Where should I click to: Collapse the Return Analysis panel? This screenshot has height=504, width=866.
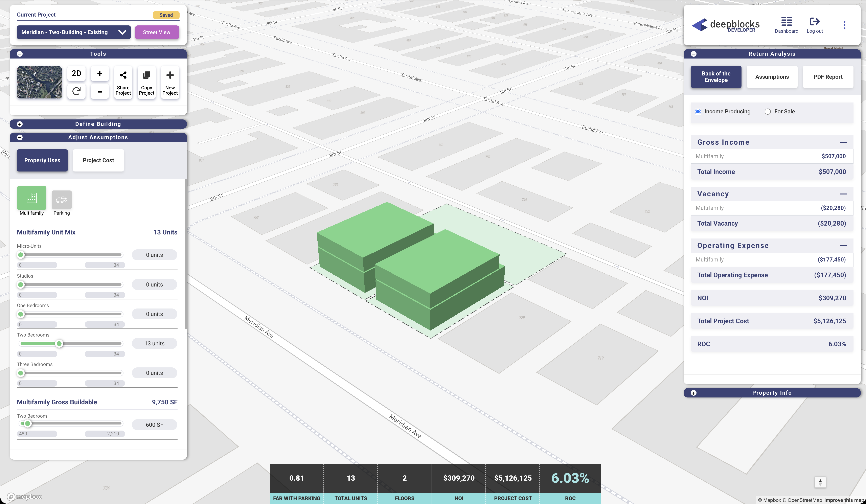[693, 54]
